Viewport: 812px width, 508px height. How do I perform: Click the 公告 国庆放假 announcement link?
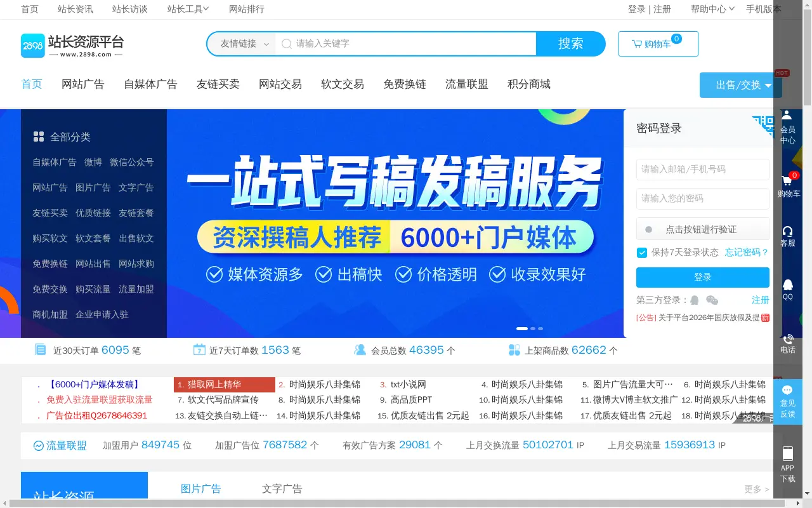click(703, 317)
